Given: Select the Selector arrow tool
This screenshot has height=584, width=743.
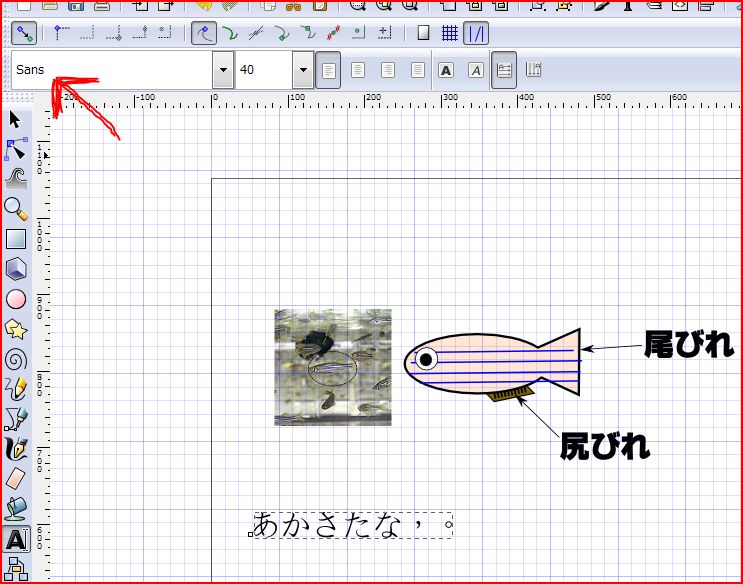Looking at the screenshot, I should pyautogui.click(x=16, y=120).
